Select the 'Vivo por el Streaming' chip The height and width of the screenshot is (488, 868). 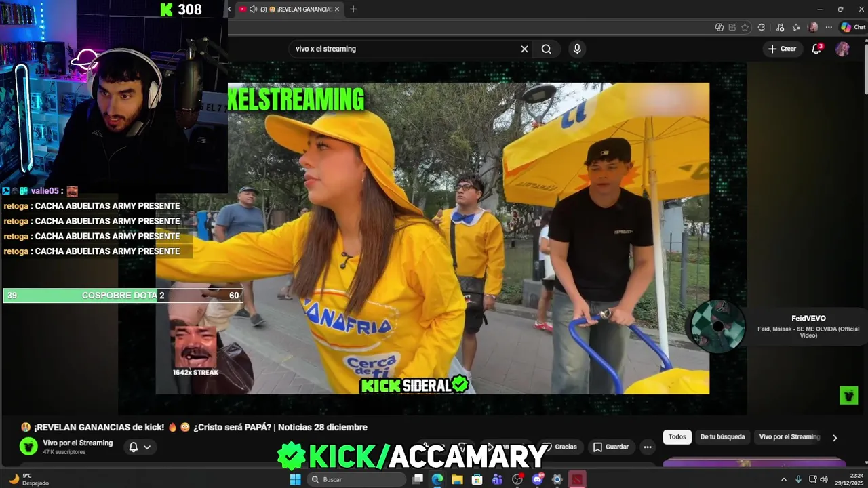point(789,437)
